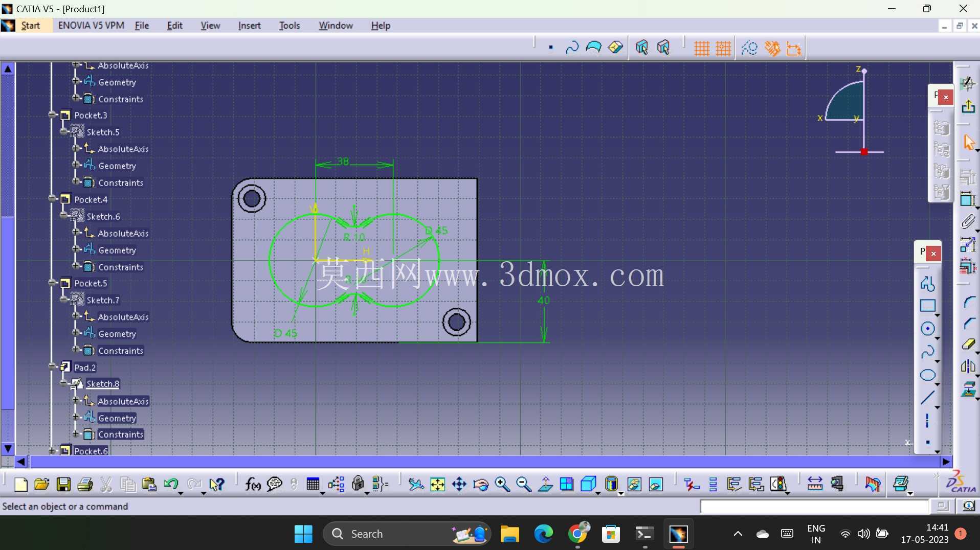Toggle Snap to Point grid
This screenshot has width=980, height=550.
click(723, 48)
